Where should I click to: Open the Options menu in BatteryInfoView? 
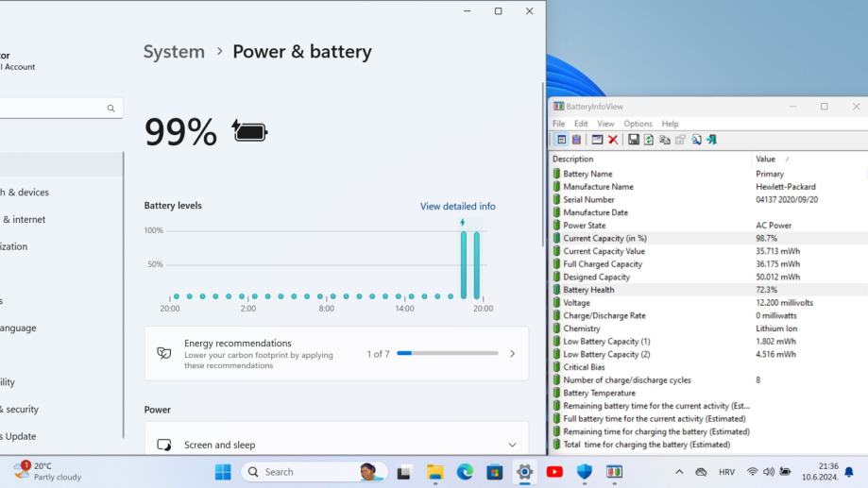point(638,124)
